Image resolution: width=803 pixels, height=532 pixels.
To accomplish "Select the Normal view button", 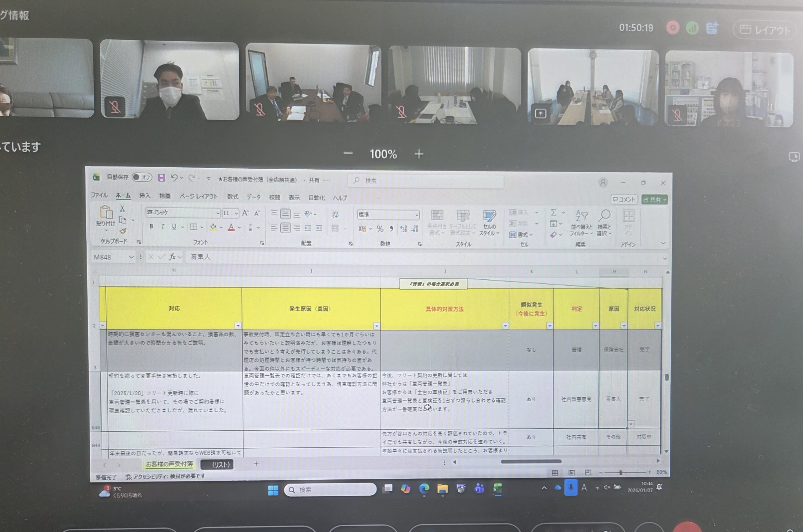I will [x=555, y=472].
